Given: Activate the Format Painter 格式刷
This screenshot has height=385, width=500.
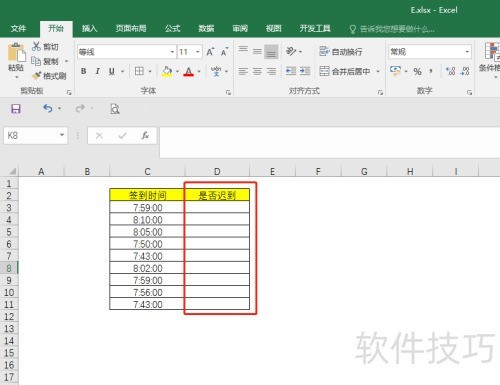Looking at the screenshot, I should pos(50,76).
